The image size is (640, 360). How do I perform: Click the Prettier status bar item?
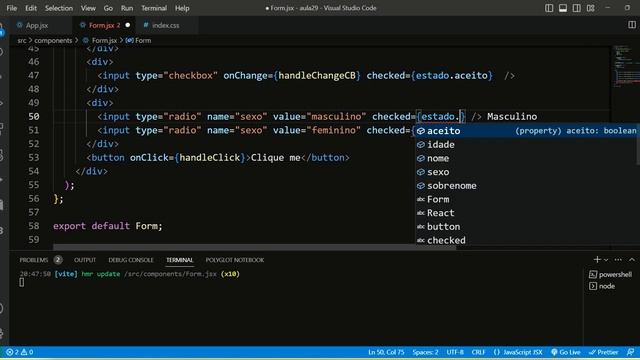pyautogui.click(x=604, y=352)
